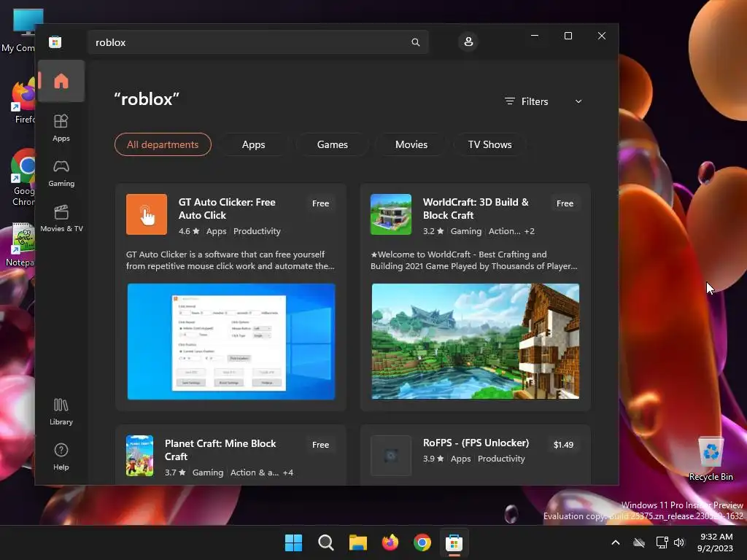Click Free button on WorldCraft
Screen dimensions: 747x560
pos(565,203)
